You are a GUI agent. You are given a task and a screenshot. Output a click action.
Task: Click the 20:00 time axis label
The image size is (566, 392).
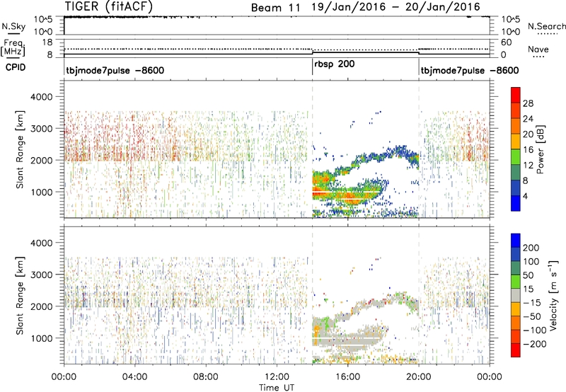(x=419, y=377)
